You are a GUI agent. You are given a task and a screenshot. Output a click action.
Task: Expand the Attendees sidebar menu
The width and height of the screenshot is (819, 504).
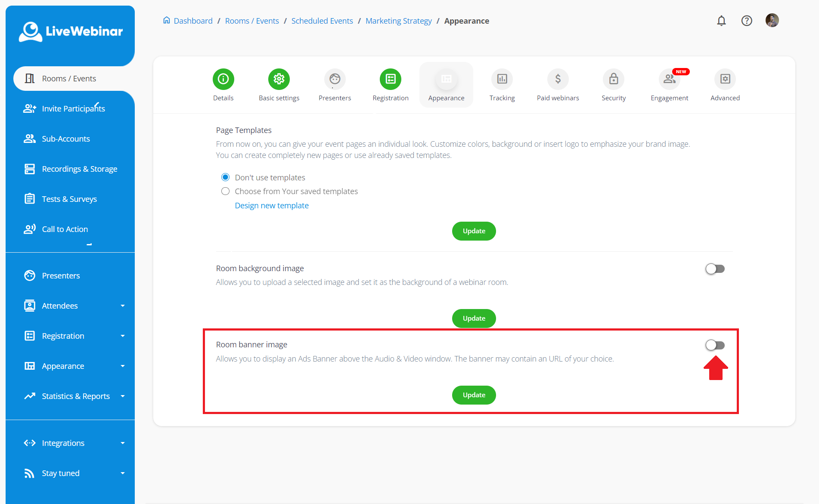[x=73, y=306]
